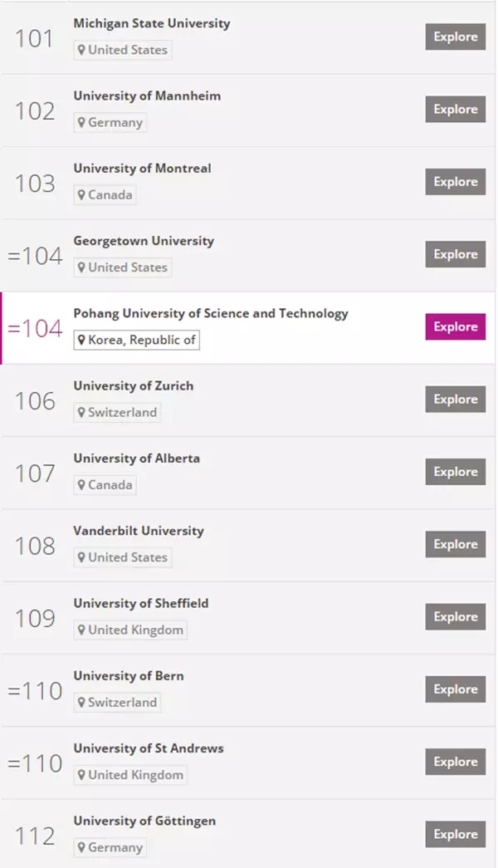498x868 pixels.
Task: Click the United Kingdom tag under St Andrews
Action: point(130,775)
